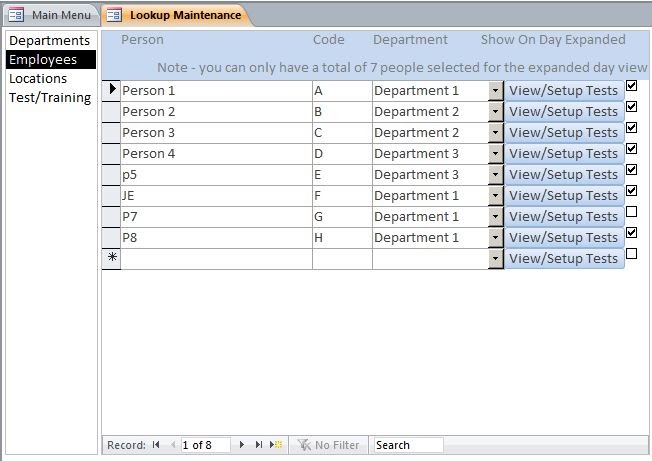The width and height of the screenshot is (652, 461).
Task: Go to first record navigation arrow
Action: [156, 445]
